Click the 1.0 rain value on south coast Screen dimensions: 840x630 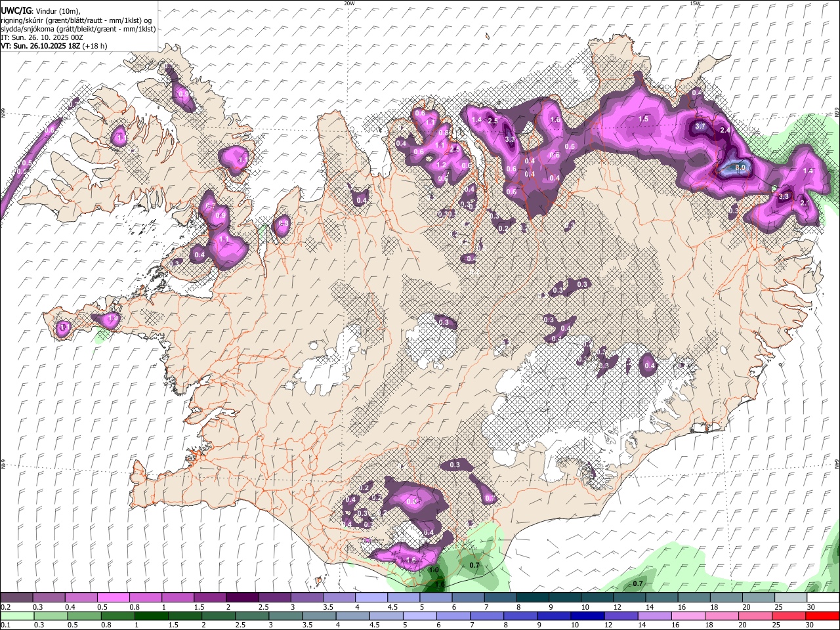click(434, 570)
